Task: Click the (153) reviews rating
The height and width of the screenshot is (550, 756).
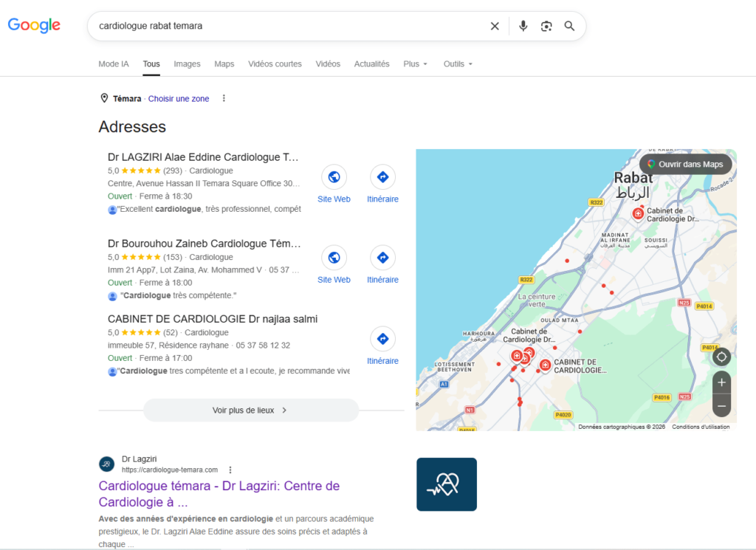Action: pyautogui.click(x=173, y=257)
